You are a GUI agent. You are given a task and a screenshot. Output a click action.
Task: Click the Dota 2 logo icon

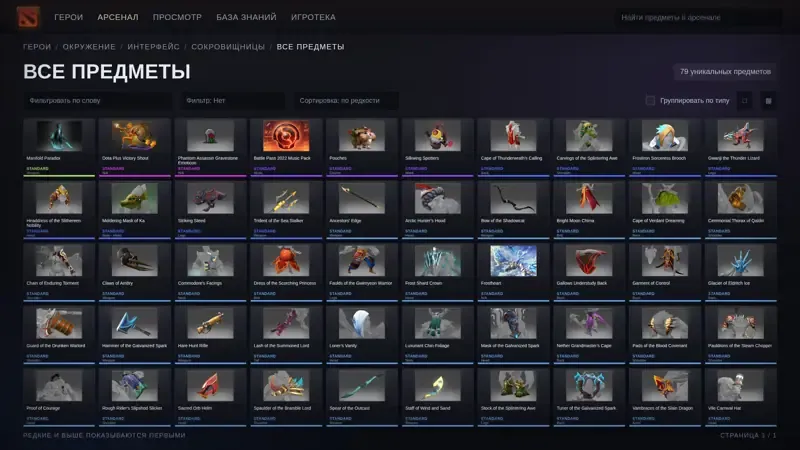pyautogui.click(x=28, y=17)
